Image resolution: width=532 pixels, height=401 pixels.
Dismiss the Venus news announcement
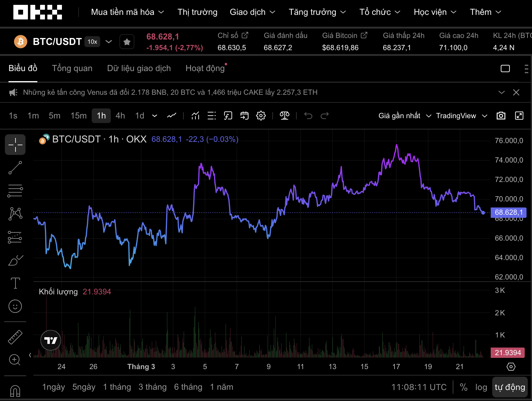click(x=516, y=92)
